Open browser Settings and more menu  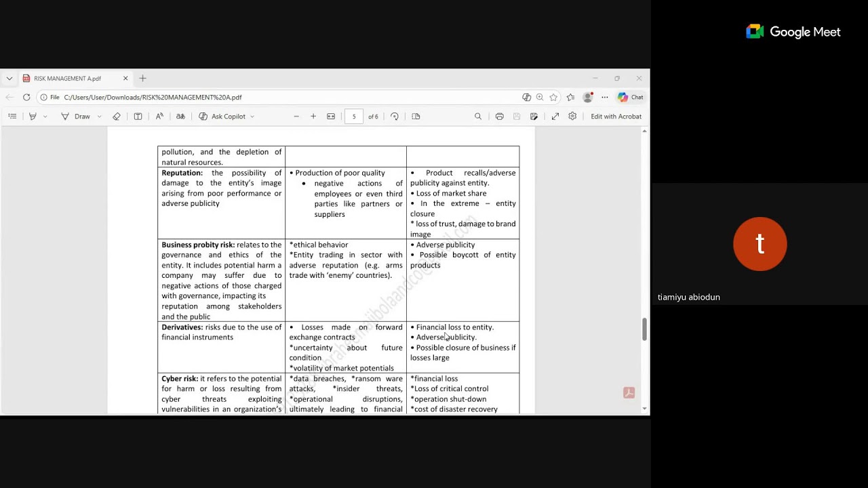tap(605, 98)
